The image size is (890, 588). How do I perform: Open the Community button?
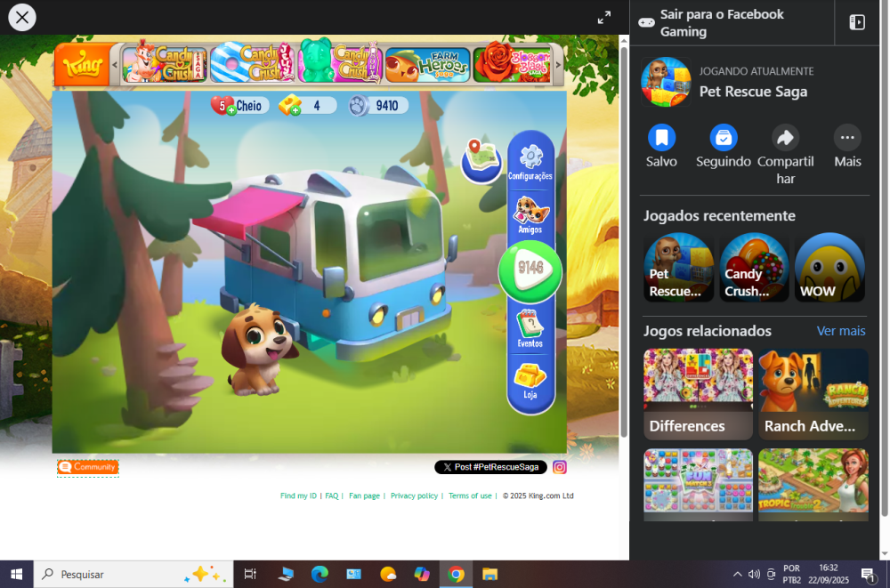click(88, 467)
